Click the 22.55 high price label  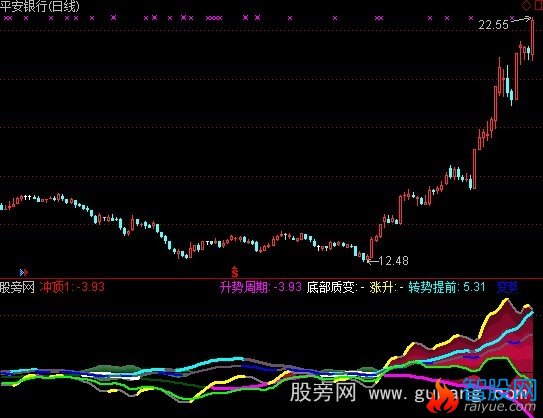(493, 25)
